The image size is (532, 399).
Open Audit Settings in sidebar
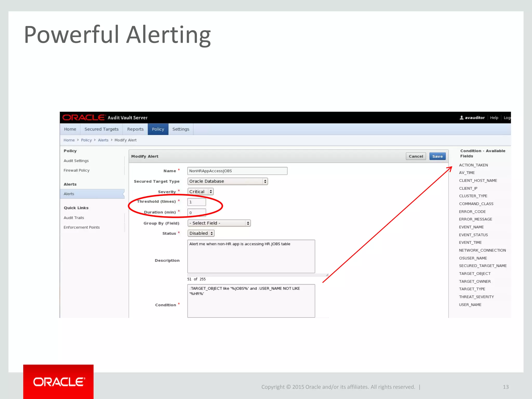[76, 161]
